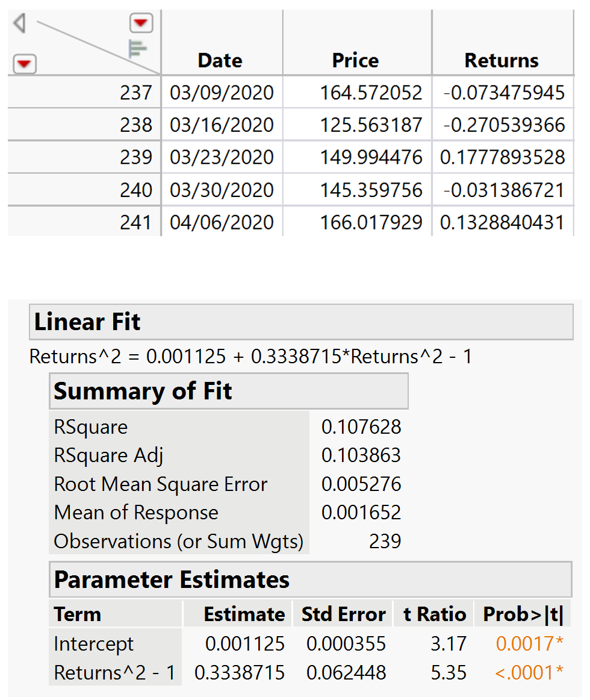The width and height of the screenshot is (590, 700).
Task: Click the RSquare value 0.107628
Action: coord(361,427)
